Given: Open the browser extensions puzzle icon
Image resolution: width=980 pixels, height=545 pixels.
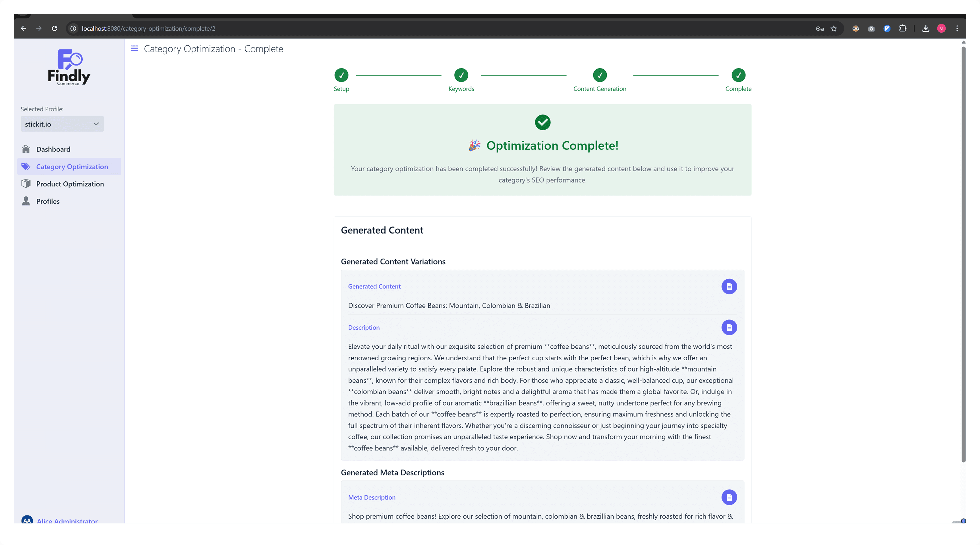Looking at the screenshot, I should click(902, 28).
